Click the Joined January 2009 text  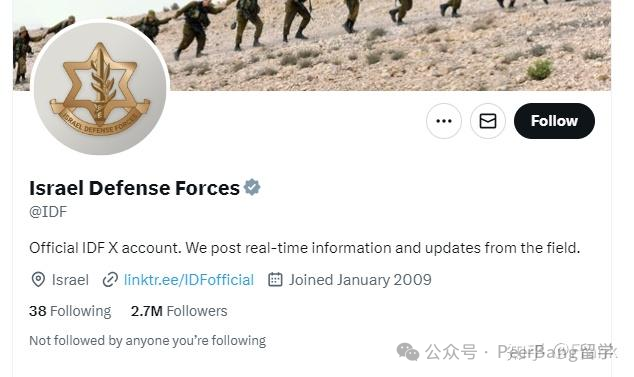tap(360, 280)
